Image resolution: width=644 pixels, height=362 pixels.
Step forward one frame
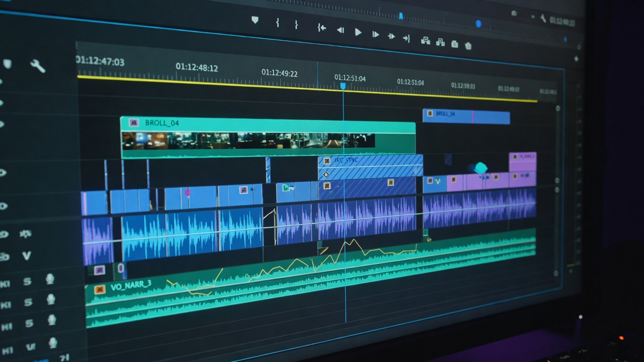pyautogui.click(x=375, y=34)
